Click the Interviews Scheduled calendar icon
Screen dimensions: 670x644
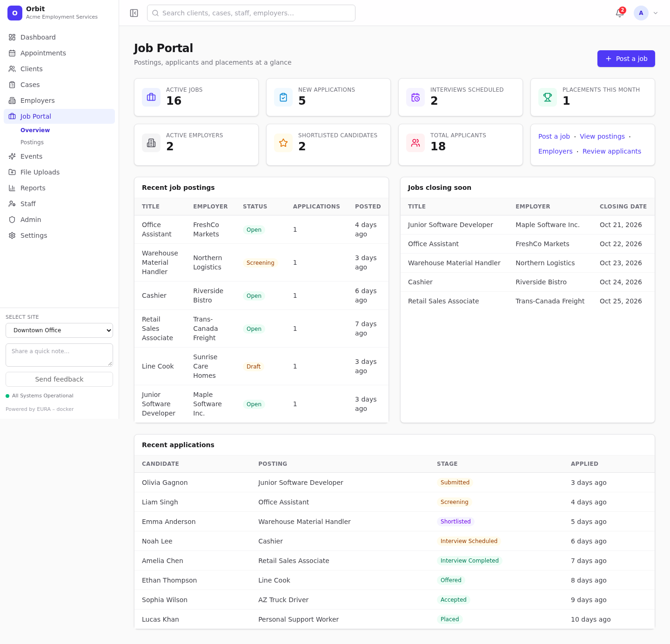click(x=415, y=97)
